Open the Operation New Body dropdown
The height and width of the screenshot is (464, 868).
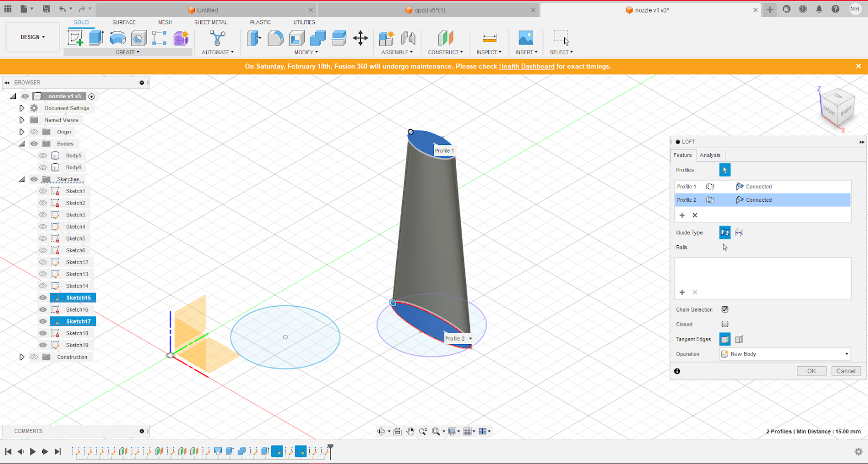pyautogui.click(x=785, y=354)
